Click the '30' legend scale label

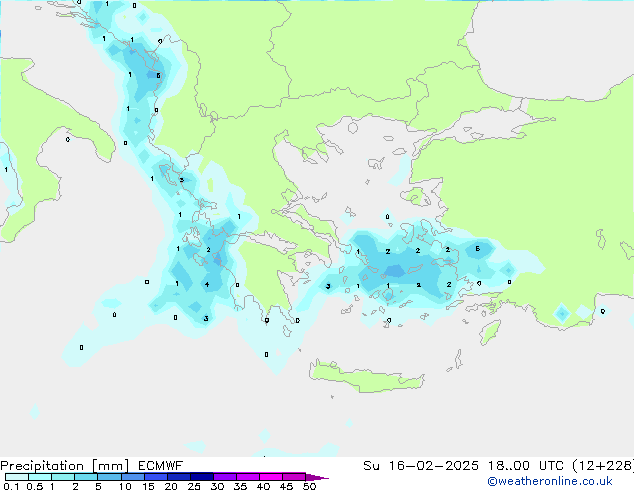point(217,486)
